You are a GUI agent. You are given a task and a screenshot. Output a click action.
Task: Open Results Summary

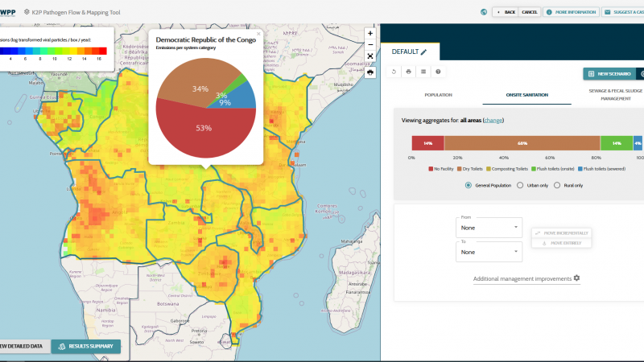point(86,347)
